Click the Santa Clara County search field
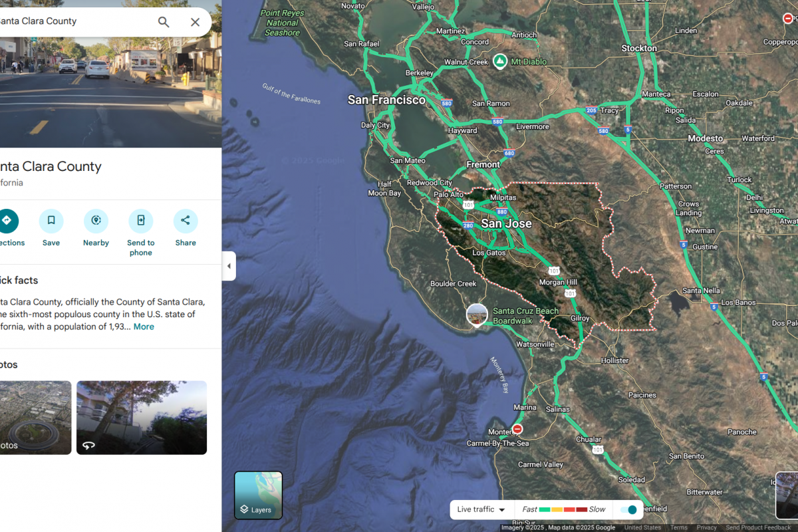 click(x=73, y=21)
